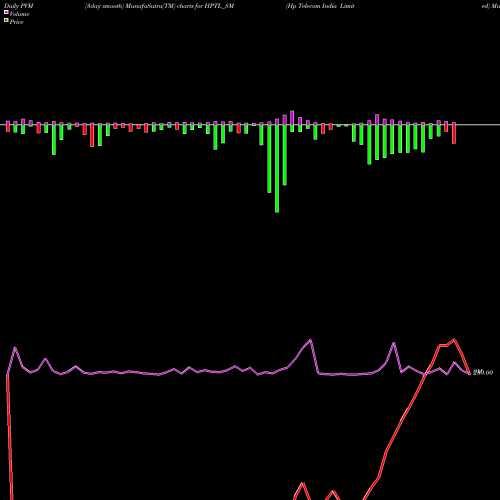Image resolution: width=500 pixels, height=500 pixels.
Task: Select the 'Volume' legend label
Action: [19, 14]
